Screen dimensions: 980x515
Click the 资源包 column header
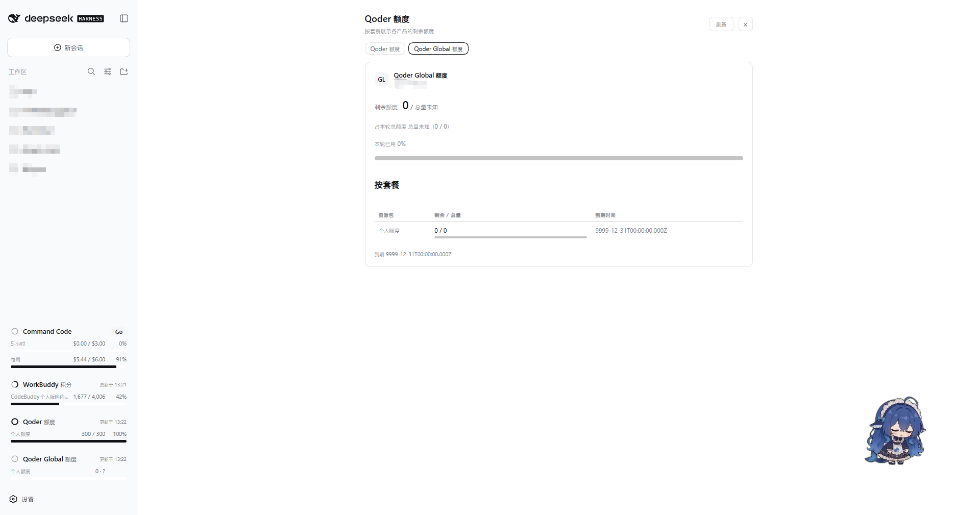point(386,215)
